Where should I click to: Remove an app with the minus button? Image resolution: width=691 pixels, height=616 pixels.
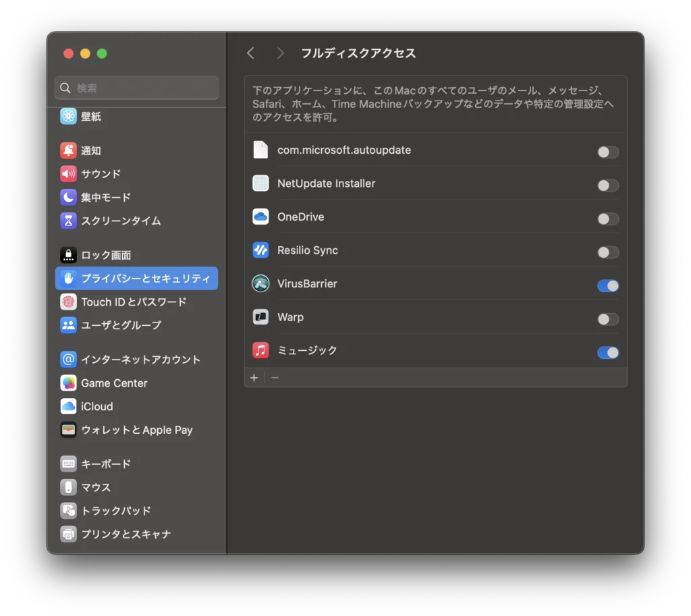coord(275,378)
